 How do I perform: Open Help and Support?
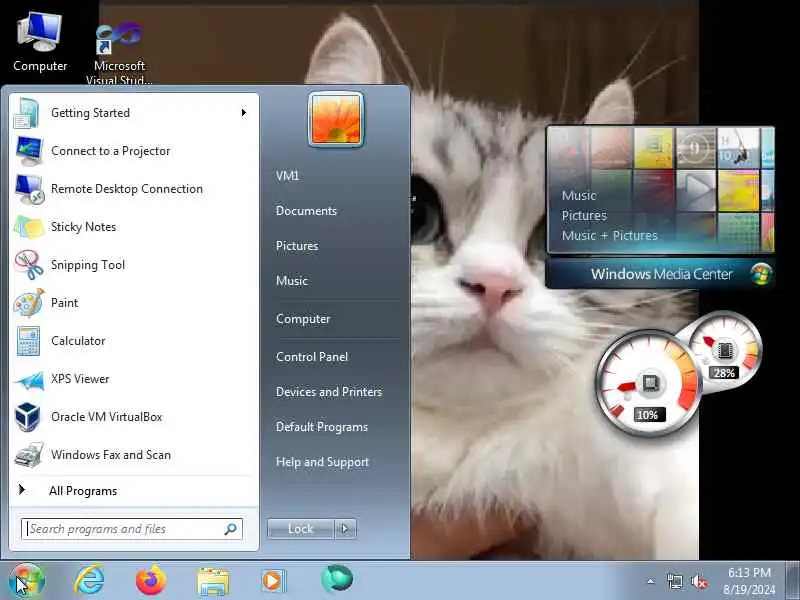(x=322, y=462)
